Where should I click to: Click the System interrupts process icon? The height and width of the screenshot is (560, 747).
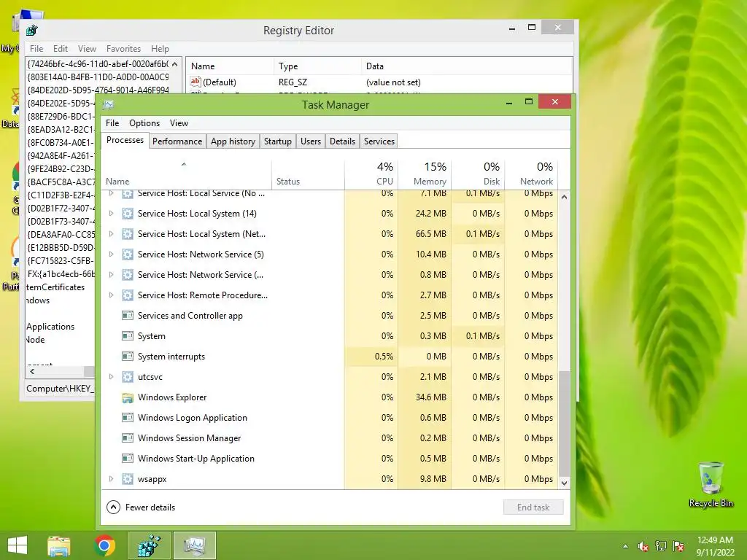(127, 357)
